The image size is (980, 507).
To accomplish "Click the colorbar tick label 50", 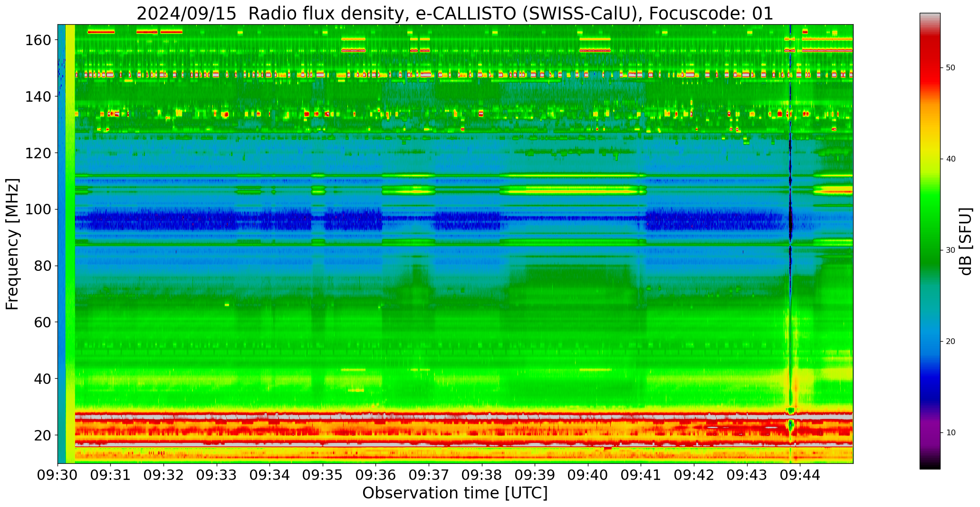I will [951, 68].
